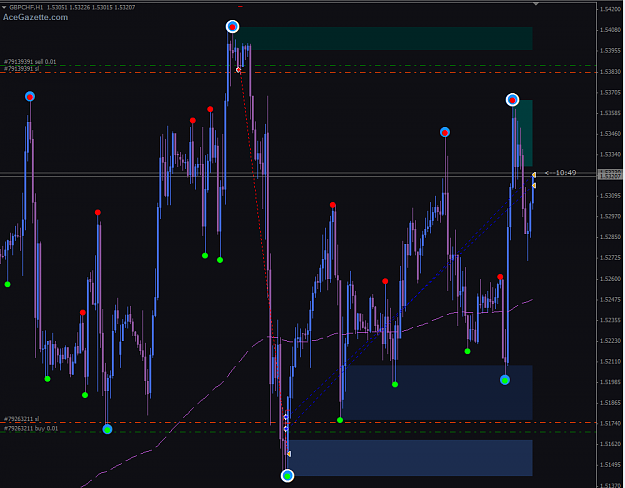Image resolution: width=625 pixels, height=488 pixels.
Task: Click the highlighted current price box on the price axis
Action: click(x=610, y=175)
